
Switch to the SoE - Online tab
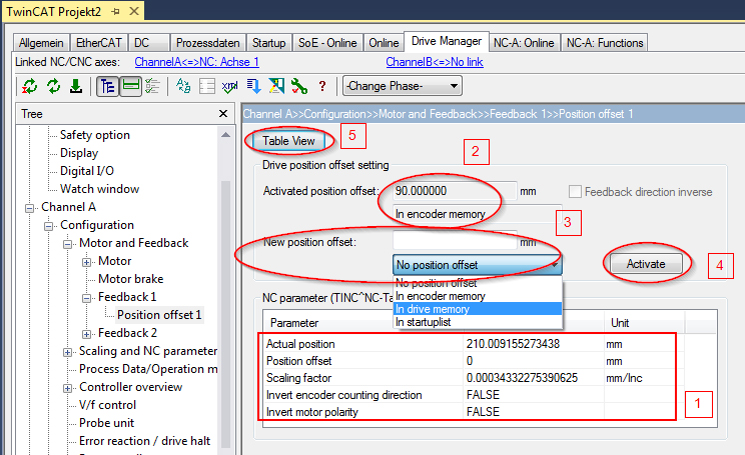[x=327, y=43]
